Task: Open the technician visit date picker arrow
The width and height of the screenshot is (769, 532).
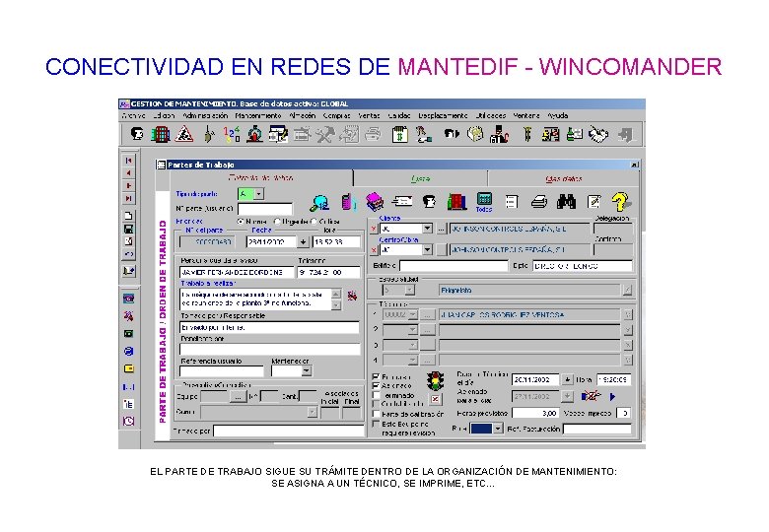Action: tap(568, 379)
